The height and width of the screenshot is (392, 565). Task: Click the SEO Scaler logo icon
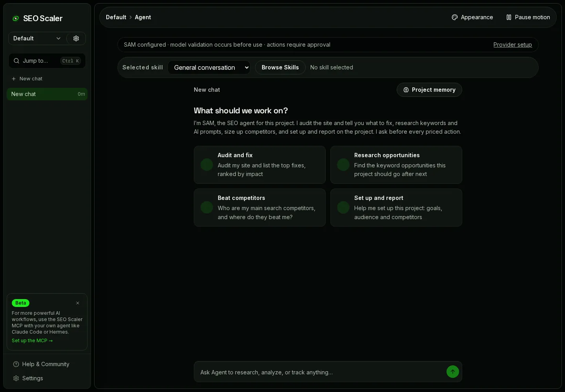pyautogui.click(x=16, y=18)
